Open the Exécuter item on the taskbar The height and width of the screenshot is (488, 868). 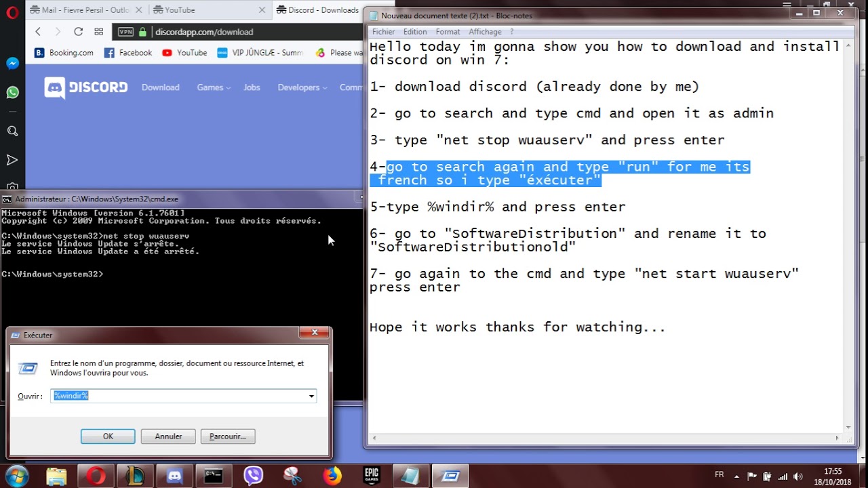click(450, 476)
